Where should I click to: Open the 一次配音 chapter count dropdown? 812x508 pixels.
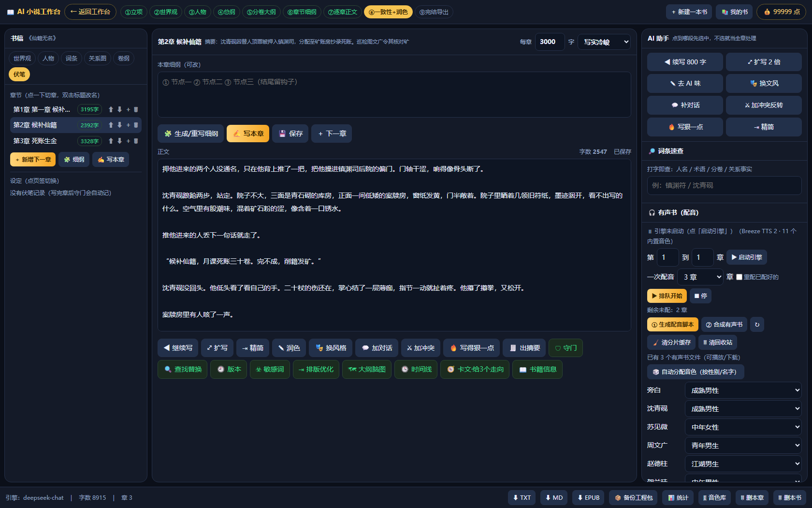tap(700, 277)
